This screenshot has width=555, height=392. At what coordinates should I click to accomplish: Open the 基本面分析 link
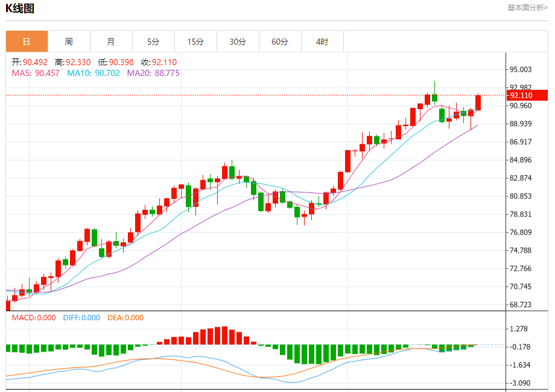[527, 8]
